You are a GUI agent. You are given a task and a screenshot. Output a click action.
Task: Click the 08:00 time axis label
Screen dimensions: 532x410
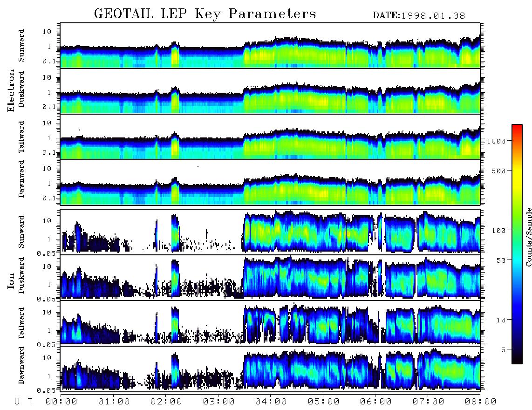click(481, 402)
